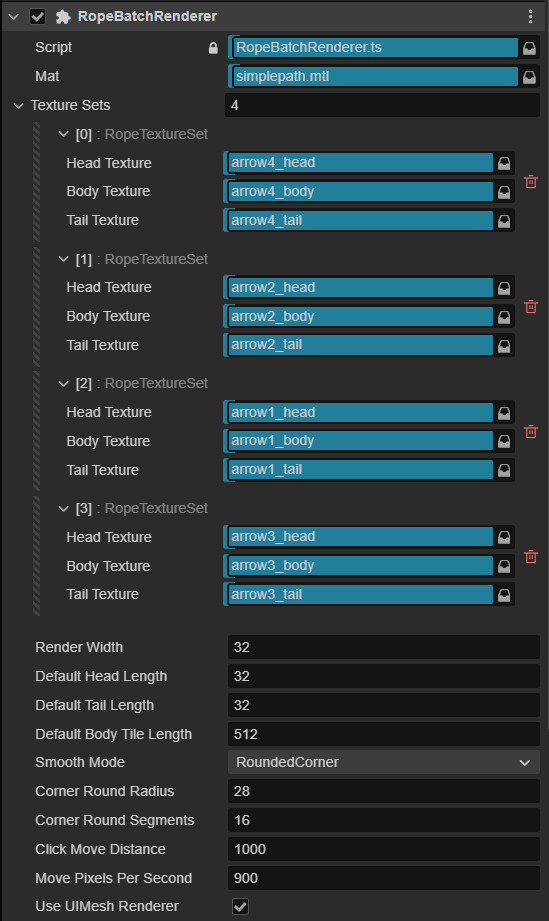The image size is (549, 921).
Task: Delete texture set element [0]
Action: 531,181
